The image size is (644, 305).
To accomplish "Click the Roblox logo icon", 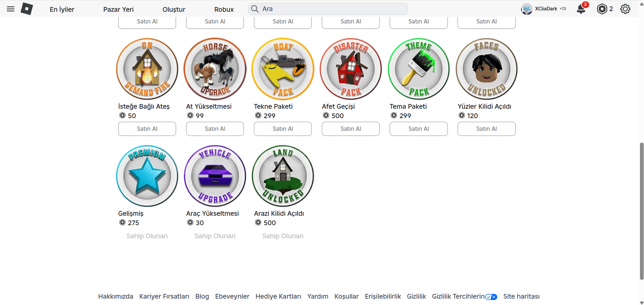I will pos(27,9).
